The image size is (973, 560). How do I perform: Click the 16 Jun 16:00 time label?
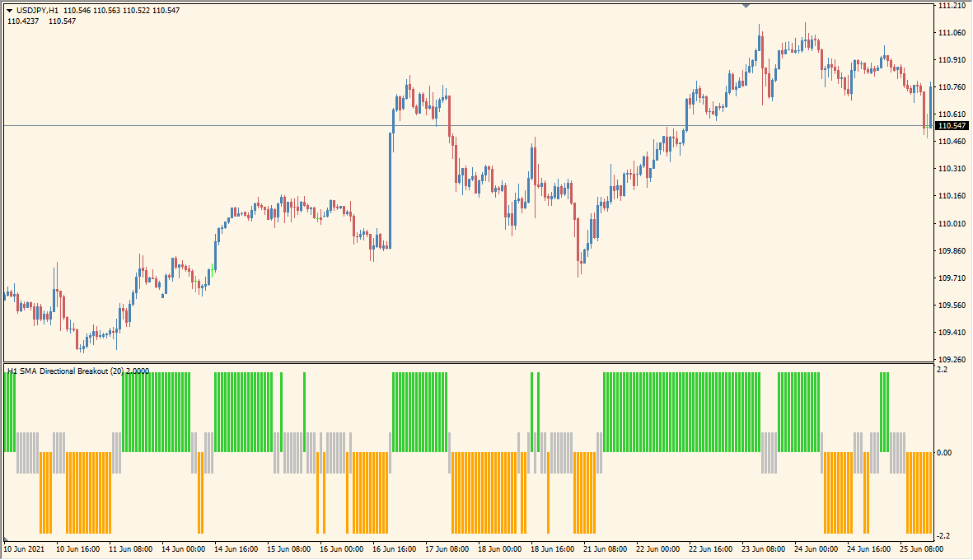[394, 548]
